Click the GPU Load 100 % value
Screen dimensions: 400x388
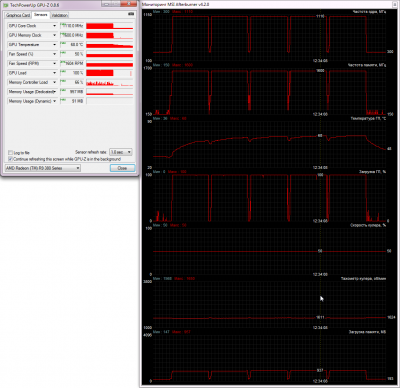(x=72, y=73)
